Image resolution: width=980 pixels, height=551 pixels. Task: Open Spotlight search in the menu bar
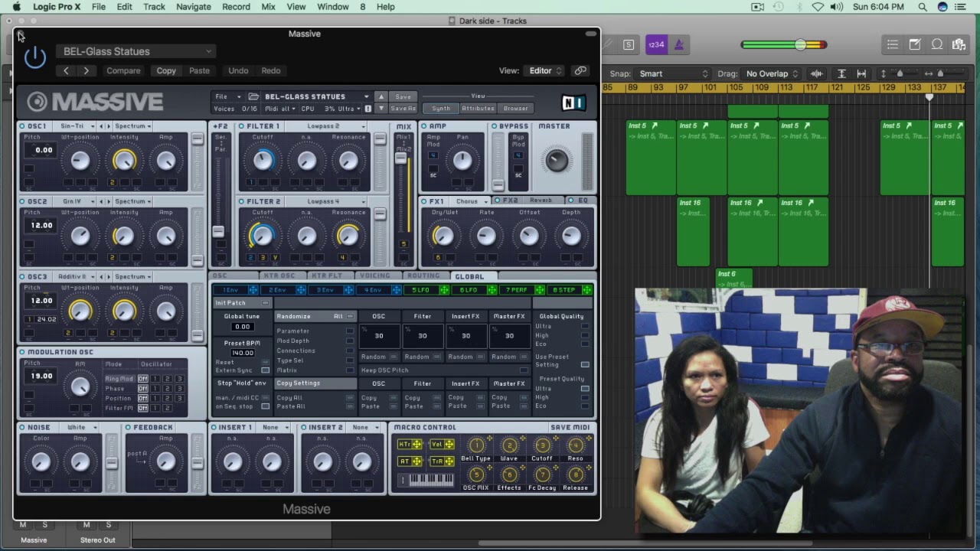pos(923,7)
